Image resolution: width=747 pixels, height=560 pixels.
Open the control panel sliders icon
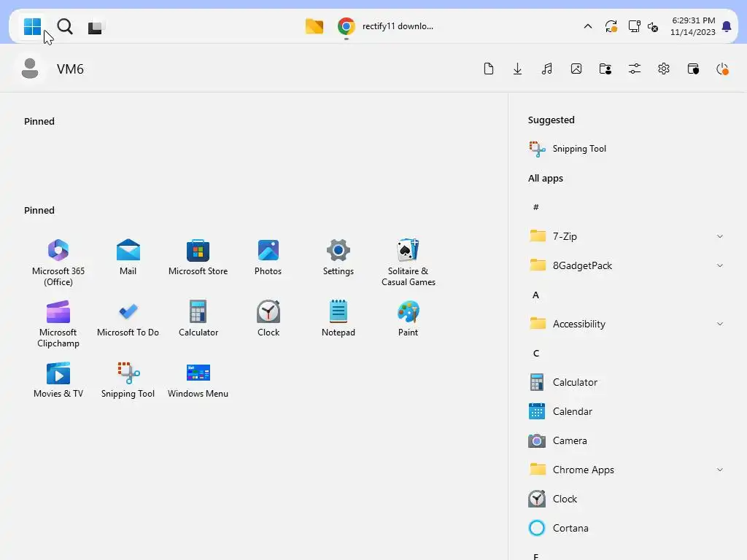[x=635, y=69]
